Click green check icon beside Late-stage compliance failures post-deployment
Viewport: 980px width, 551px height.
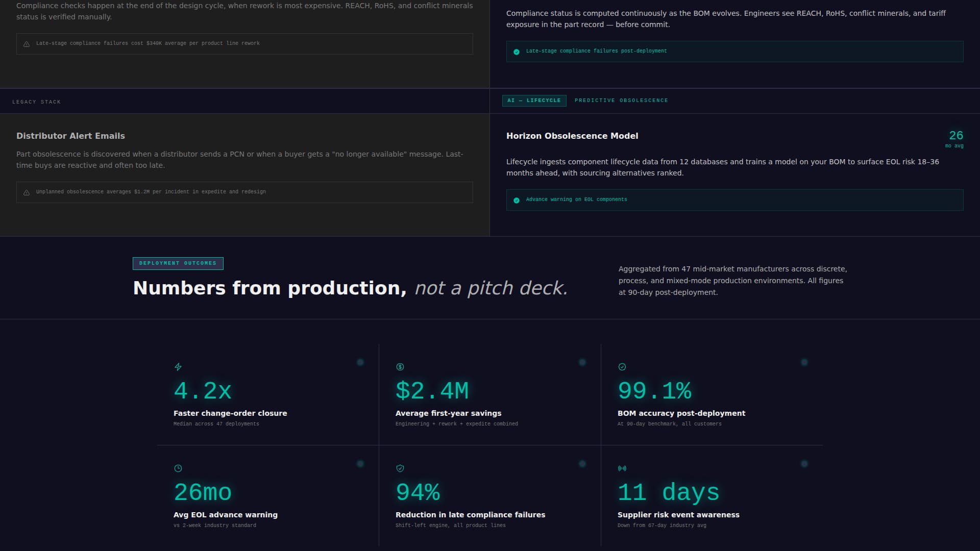click(517, 52)
